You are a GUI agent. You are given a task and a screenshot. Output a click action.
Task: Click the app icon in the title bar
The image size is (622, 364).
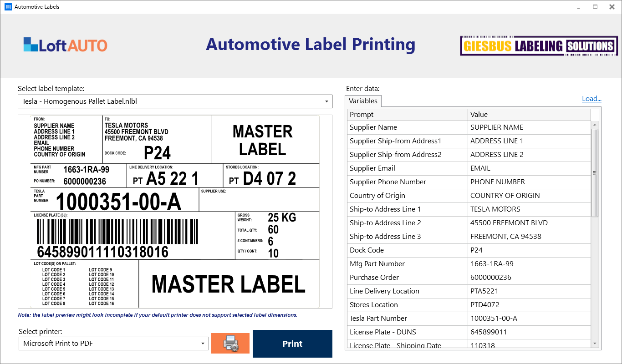pos(8,7)
